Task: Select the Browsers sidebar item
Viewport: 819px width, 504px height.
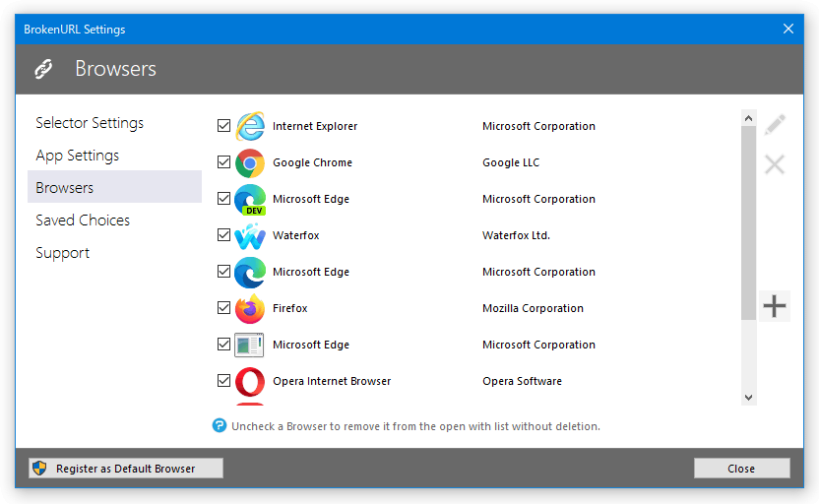Action: 114,187
